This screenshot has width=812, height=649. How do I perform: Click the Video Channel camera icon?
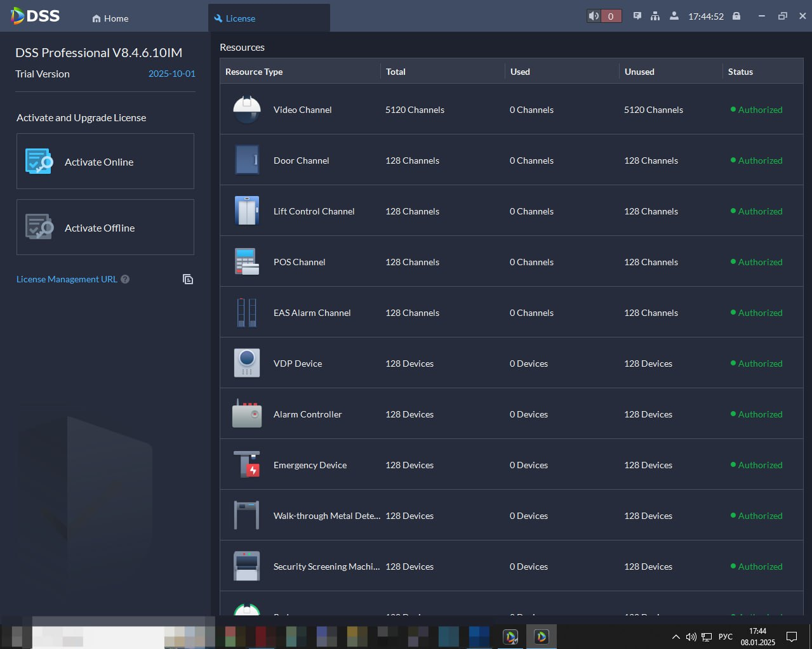point(247,109)
